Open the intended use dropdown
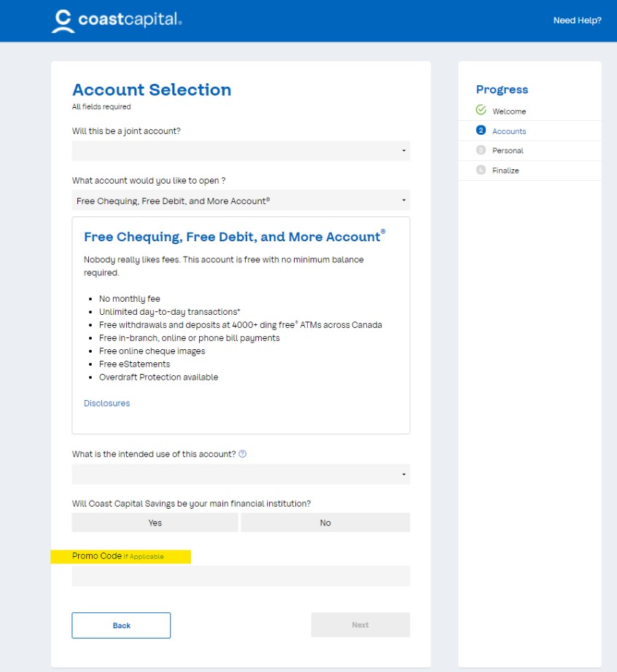Image resolution: width=617 pixels, height=672 pixels. 241,474
